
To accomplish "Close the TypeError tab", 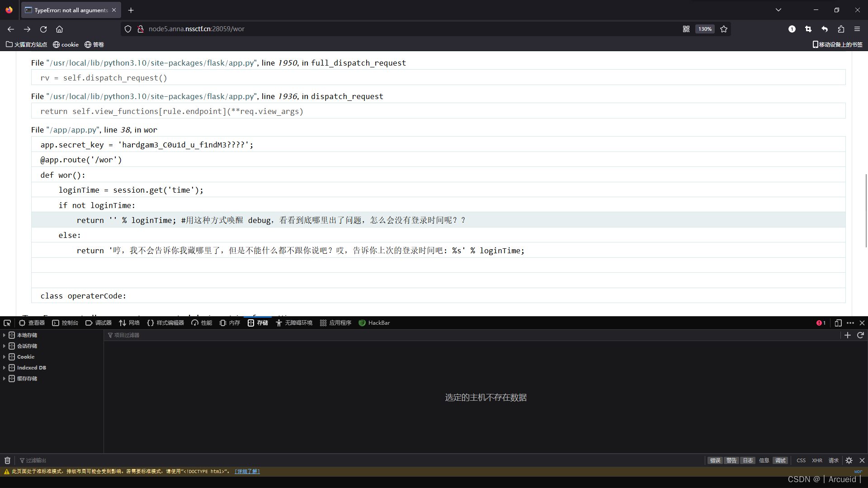I will 114,10.
